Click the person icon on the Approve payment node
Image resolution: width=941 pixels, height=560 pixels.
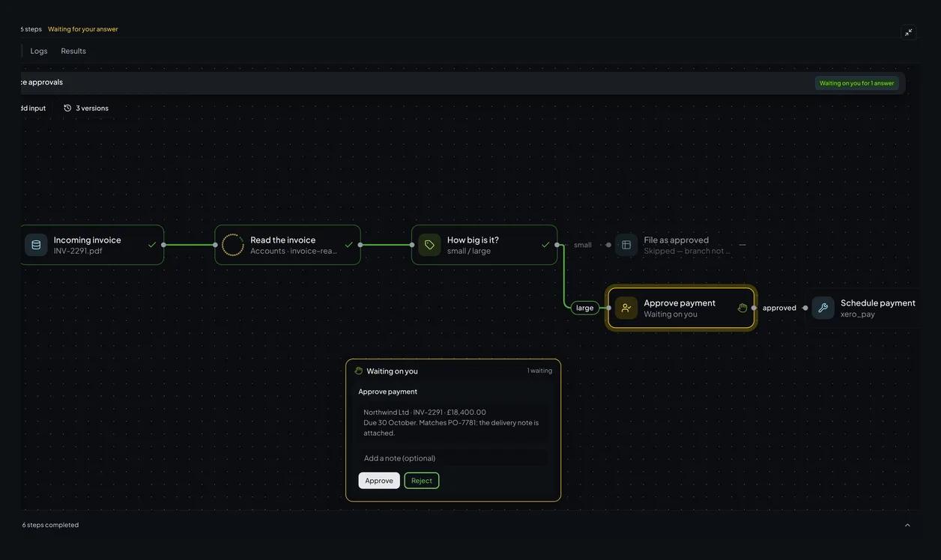click(626, 308)
